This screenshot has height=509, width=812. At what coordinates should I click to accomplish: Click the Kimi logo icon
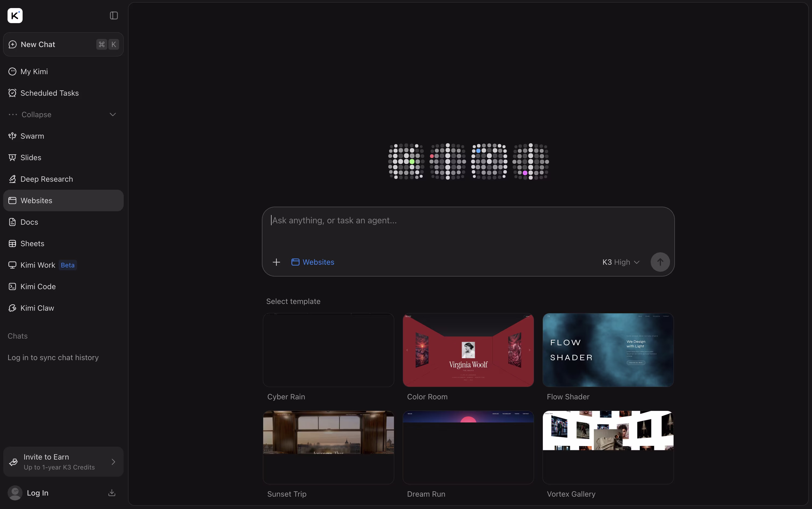15,16
